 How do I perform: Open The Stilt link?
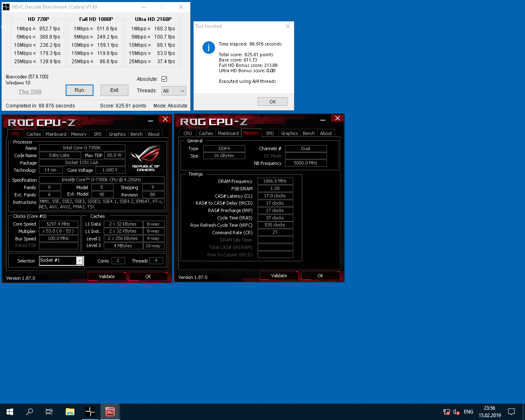click(30, 91)
